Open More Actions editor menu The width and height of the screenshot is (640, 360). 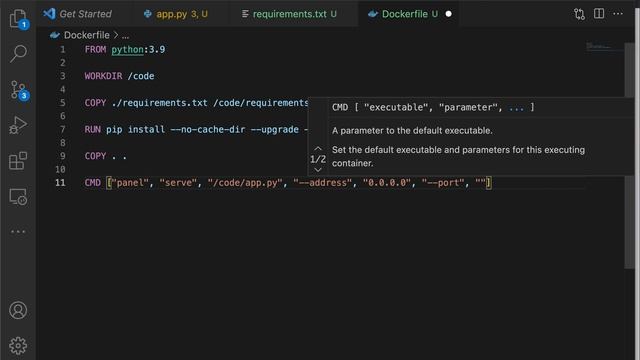pos(618,14)
